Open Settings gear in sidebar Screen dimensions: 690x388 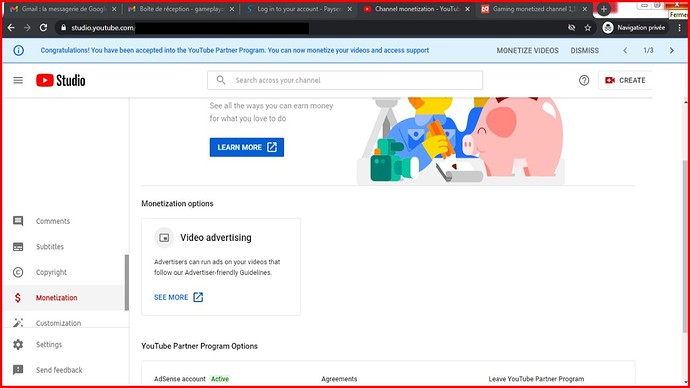coord(18,344)
